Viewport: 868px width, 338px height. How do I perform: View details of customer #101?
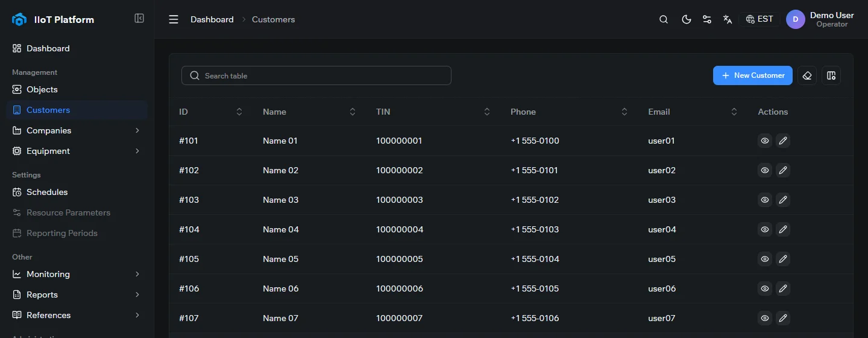(765, 141)
